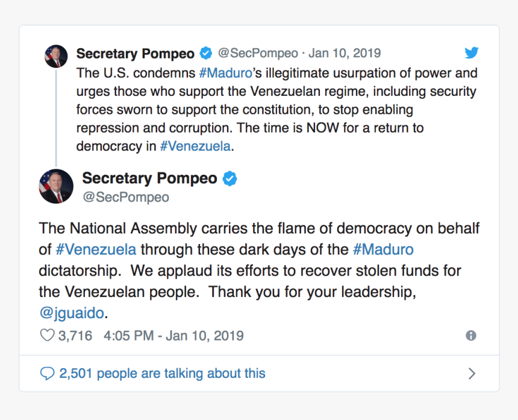Open the #Venezuela hashtag in the parent tweet
The height and width of the screenshot is (420, 518).
click(195, 146)
